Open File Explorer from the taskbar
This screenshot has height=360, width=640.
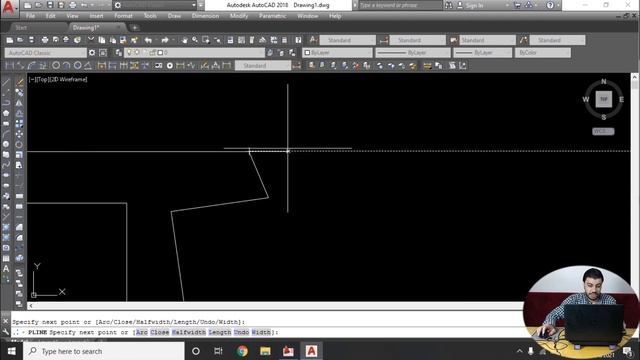(265, 351)
